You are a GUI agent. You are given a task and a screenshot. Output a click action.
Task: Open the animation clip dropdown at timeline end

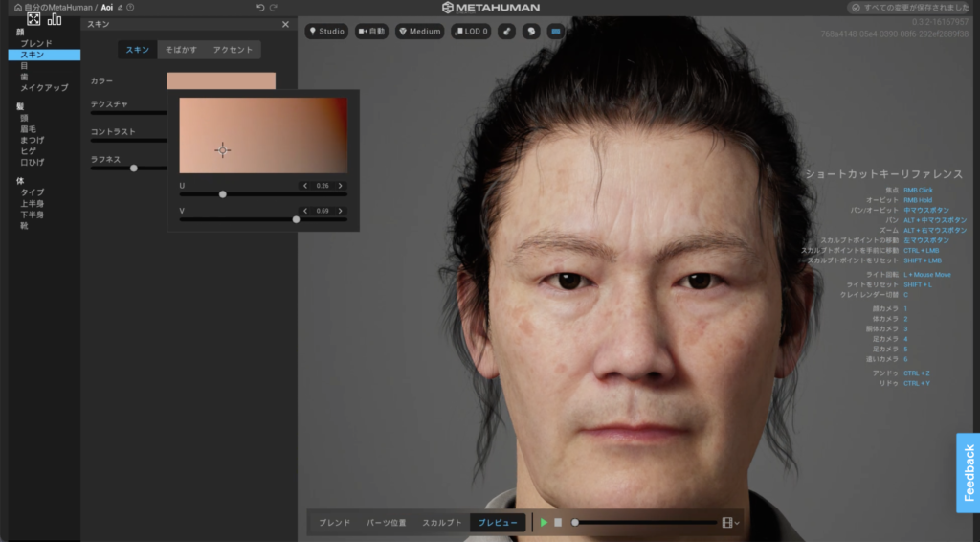coord(730,523)
